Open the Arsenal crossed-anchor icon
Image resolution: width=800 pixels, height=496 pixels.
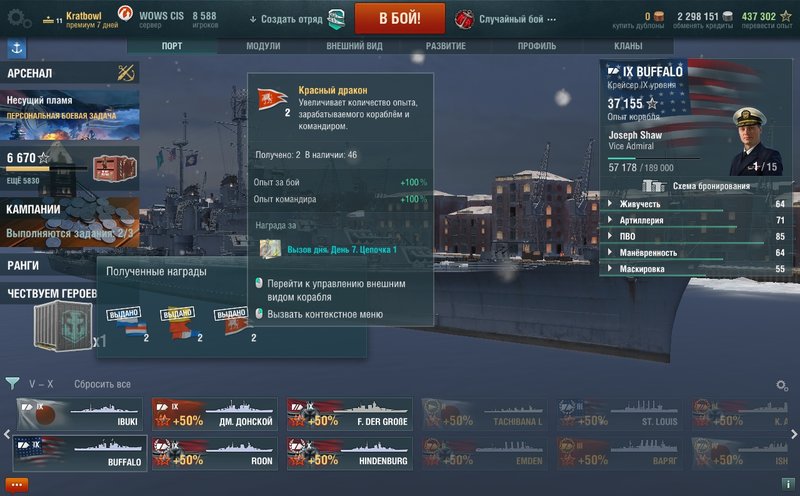(126, 73)
